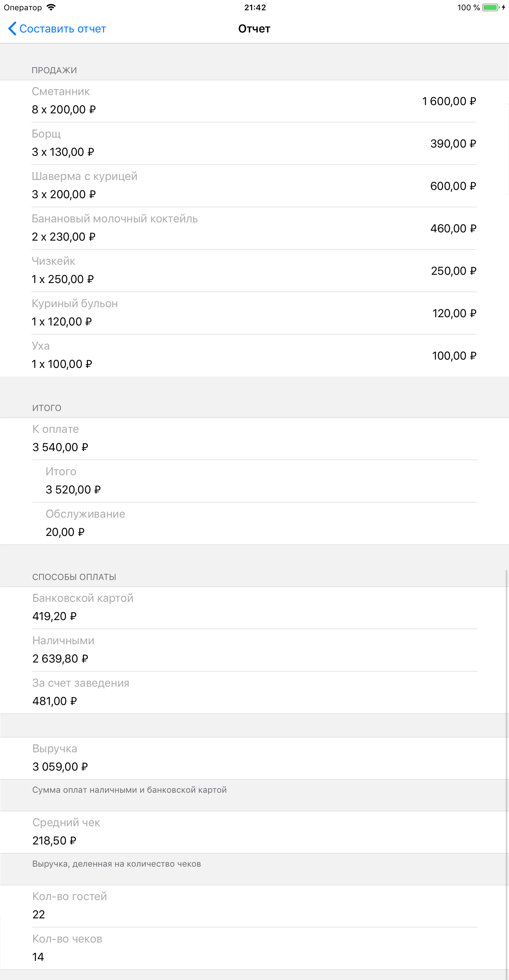The width and height of the screenshot is (509, 980).
Task: Tap the "Куриный бульон" row
Action: [x=254, y=313]
